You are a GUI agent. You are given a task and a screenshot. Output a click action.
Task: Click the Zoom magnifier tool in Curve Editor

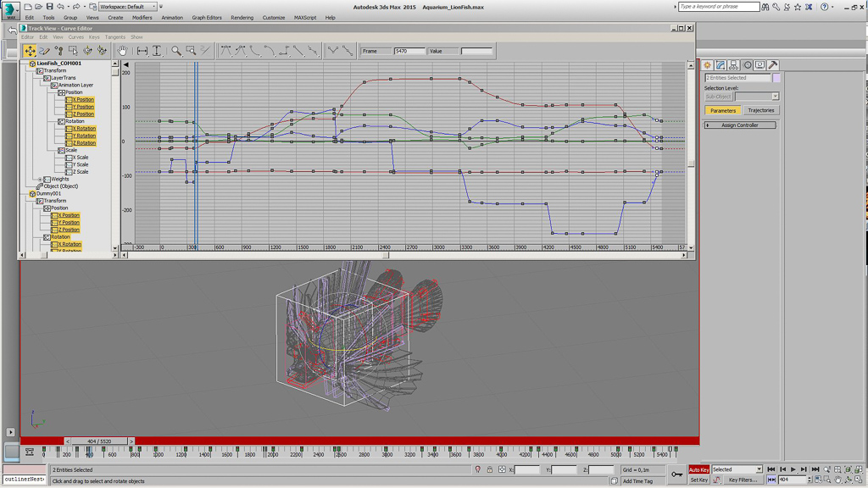click(x=176, y=51)
